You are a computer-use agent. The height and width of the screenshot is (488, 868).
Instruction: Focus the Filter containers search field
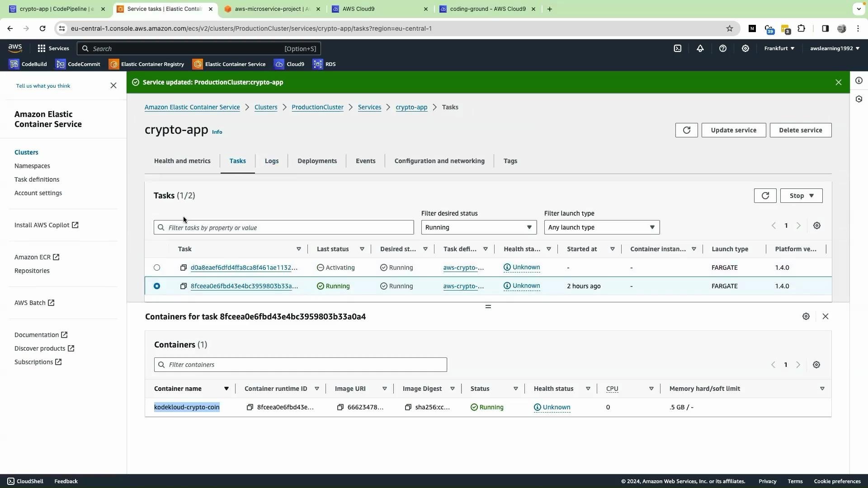pos(300,365)
